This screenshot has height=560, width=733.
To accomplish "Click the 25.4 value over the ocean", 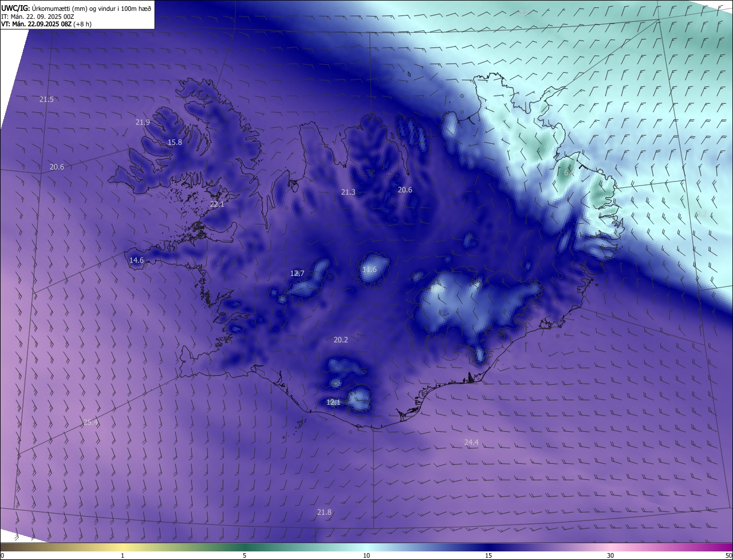I will click(91, 423).
